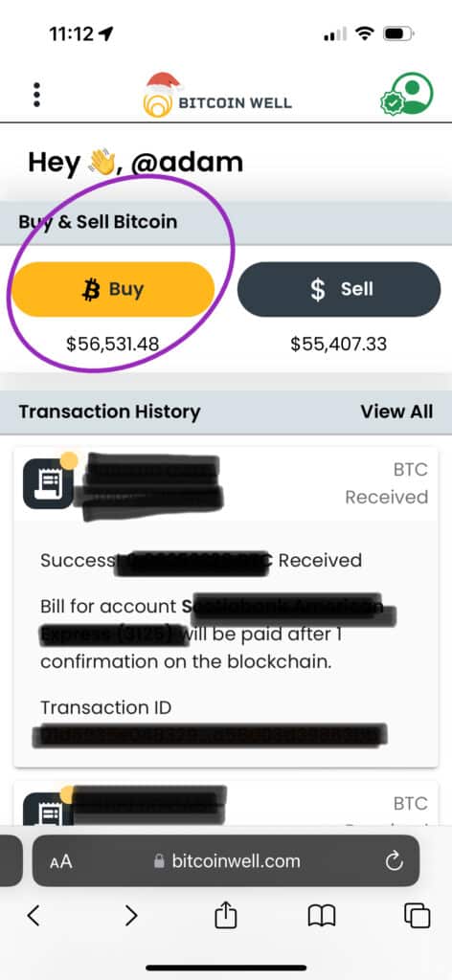Open the three-dot menu

[x=36, y=95]
